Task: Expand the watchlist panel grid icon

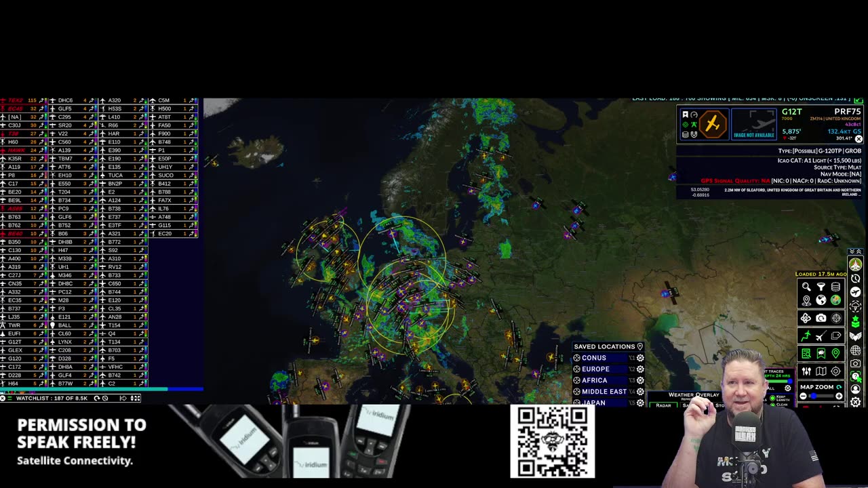Action: coord(136,399)
